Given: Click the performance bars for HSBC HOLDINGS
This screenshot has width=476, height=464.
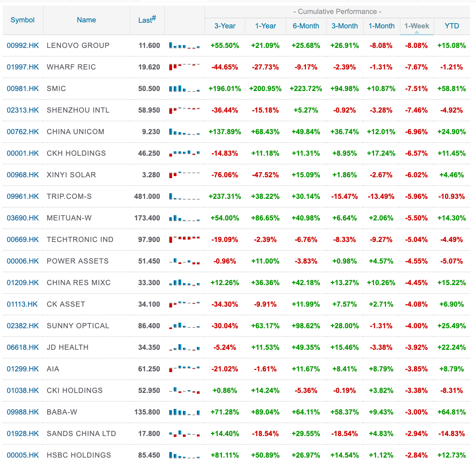Looking at the screenshot, I should (184, 455).
